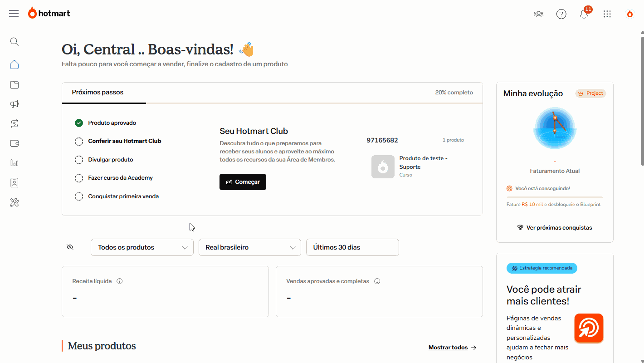Viewport: 644px width, 363px height.
Task: Open the notifications bell icon
Action: tap(584, 14)
